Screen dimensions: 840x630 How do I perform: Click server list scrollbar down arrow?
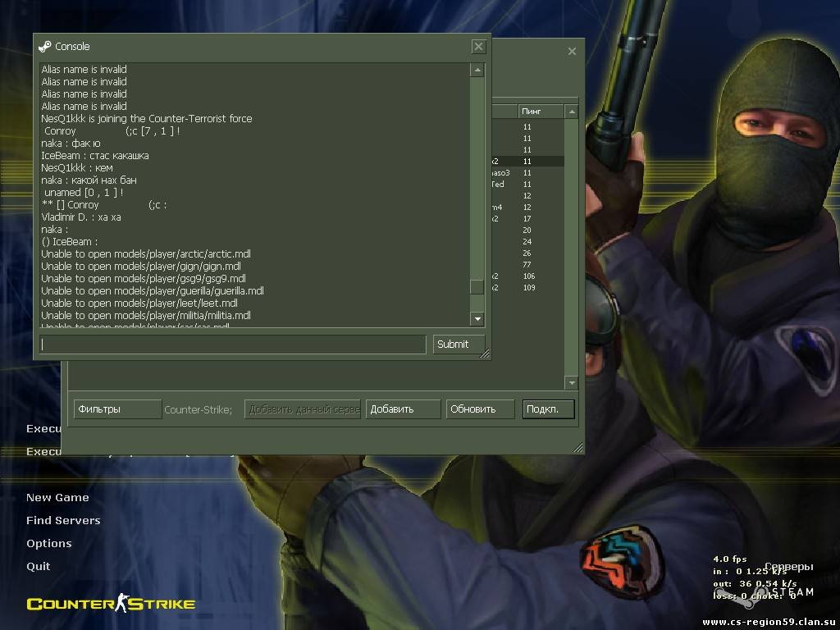click(572, 382)
